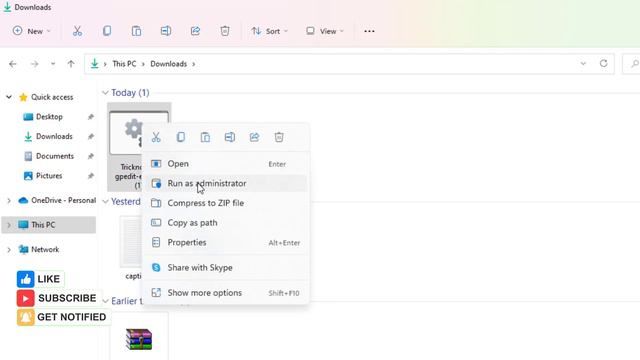
Task: Open the Sort dropdown
Action: [x=269, y=31]
